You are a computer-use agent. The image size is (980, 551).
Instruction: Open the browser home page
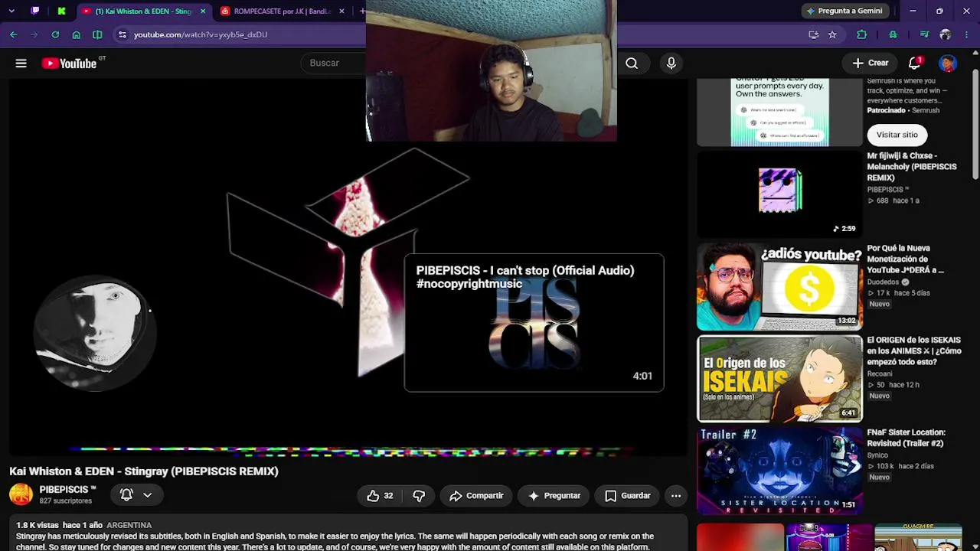(77, 34)
